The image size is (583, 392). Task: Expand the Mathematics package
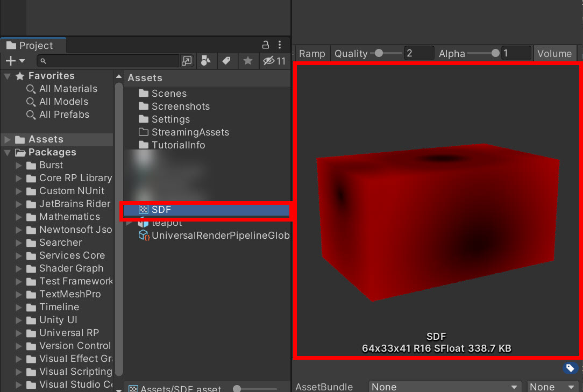[19, 217]
